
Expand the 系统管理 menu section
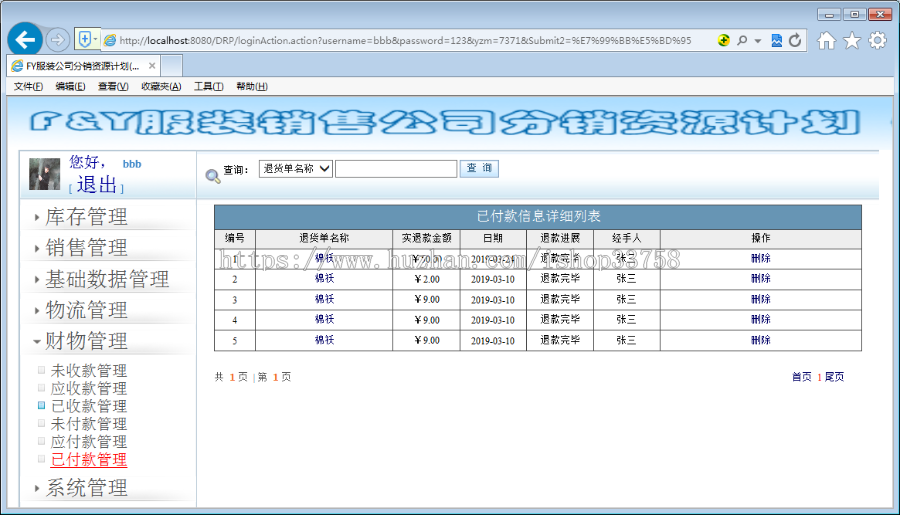coord(86,488)
